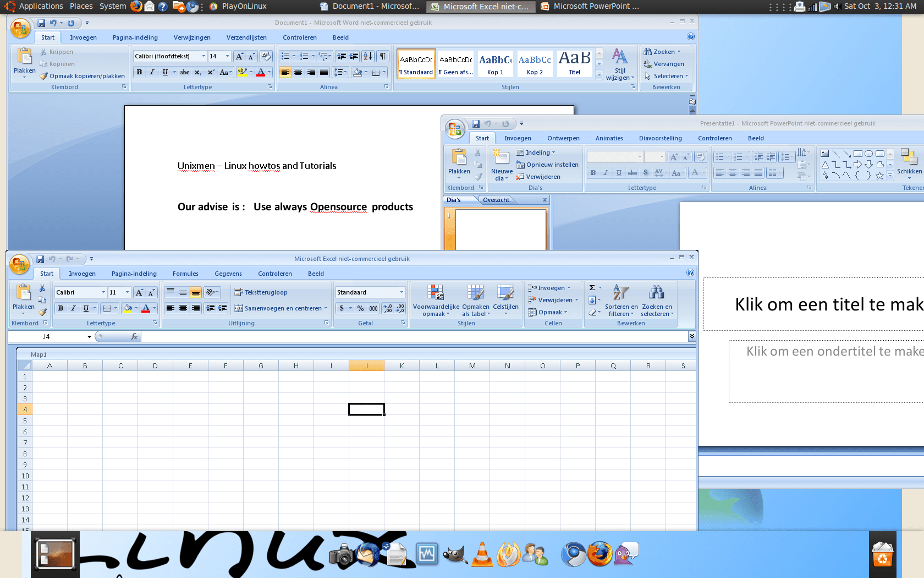The height and width of the screenshot is (578, 924).
Task: Click the Word Office button orb
Action: 20,28
